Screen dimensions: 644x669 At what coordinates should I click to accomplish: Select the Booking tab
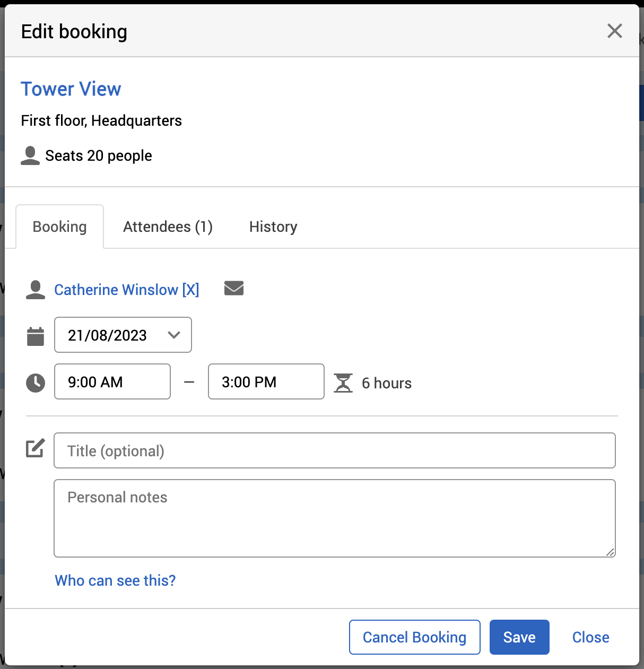[59, 227]
